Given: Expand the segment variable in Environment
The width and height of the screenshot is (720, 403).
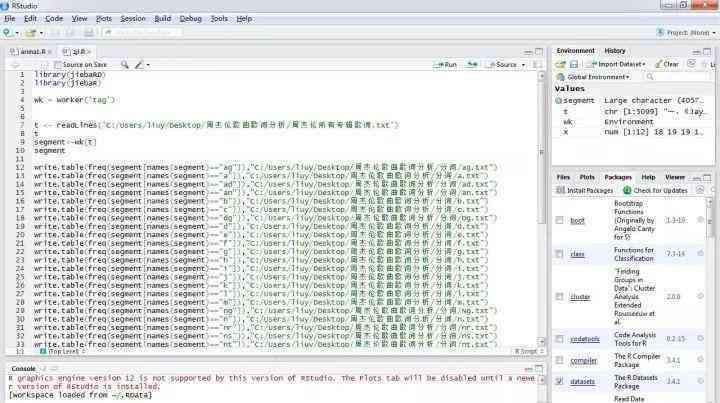Looking at the screenshot, I should tap(558, 101).
